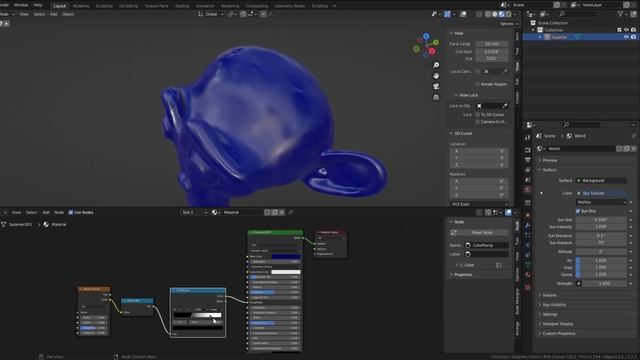Toggle camera view icon in viewport
Viewport: 640px width, 360px height.
click(436, 87)
